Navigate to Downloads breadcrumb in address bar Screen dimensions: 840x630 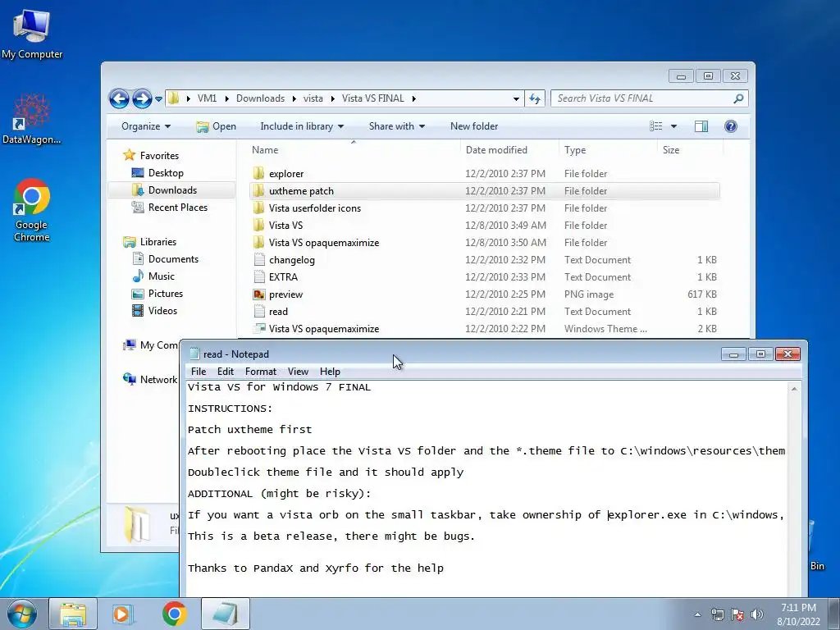260,98
